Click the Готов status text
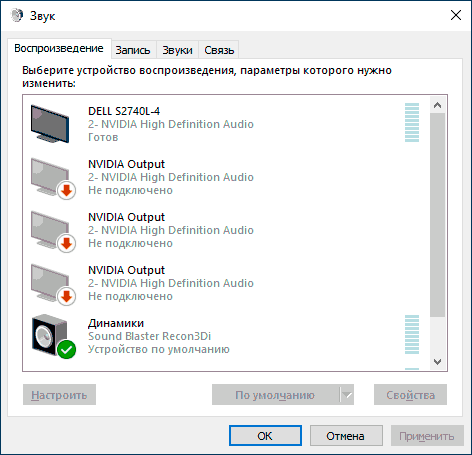This screenshot has width=472, height=455. pos(103,137)
